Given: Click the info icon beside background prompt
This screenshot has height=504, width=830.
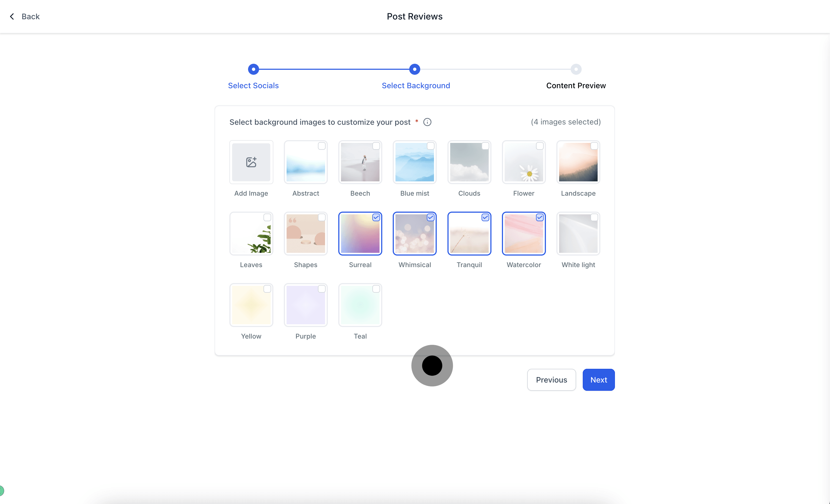Looking at the screenshot, I should point(427,122).
